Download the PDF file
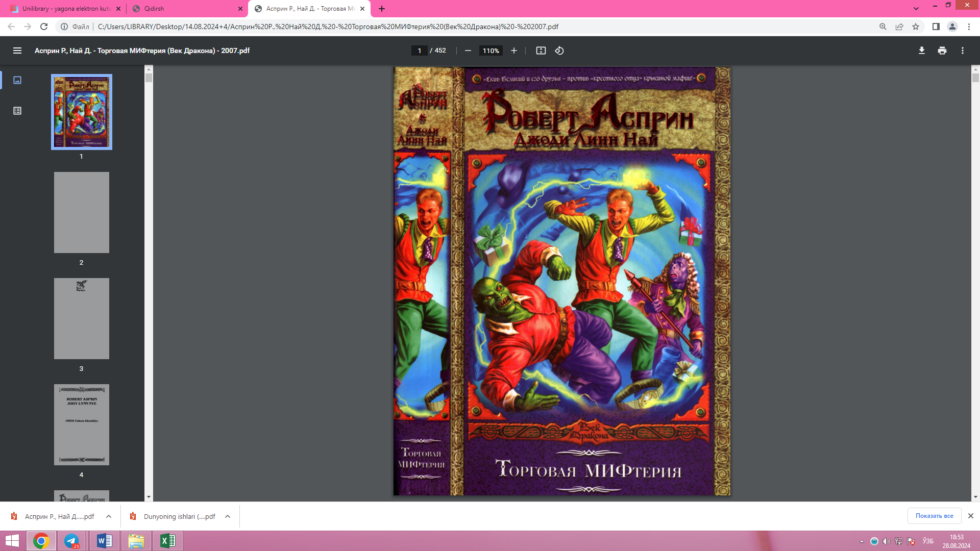The width and height of the screenshot is (980, 551). coord(922,51)
